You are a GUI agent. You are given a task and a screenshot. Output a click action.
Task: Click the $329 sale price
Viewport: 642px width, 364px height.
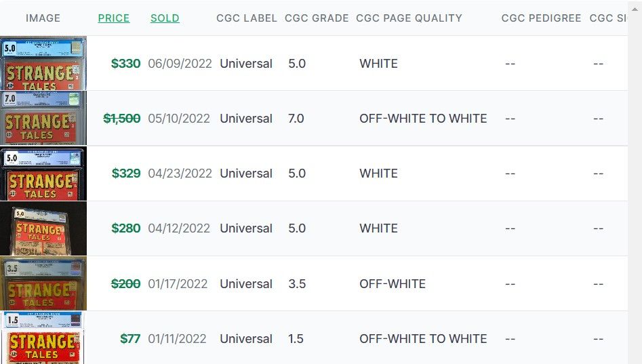pyautogui.click(x=126, y=174)
